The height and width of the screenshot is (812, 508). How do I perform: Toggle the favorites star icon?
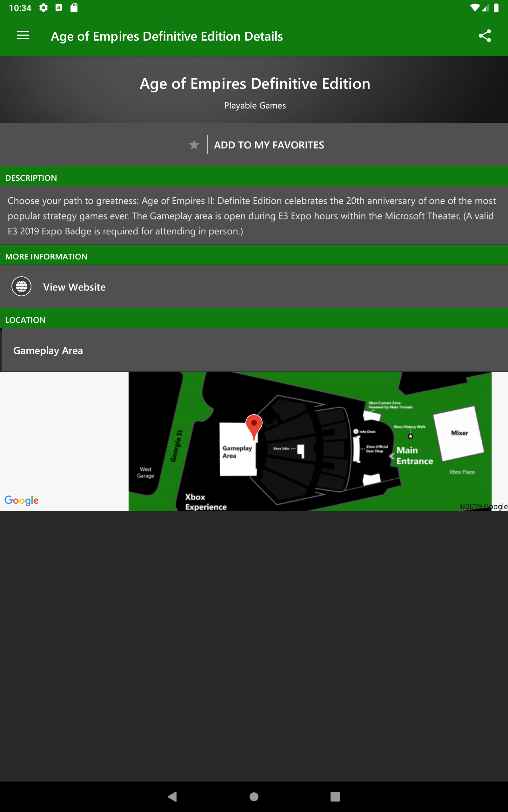[x=194, y=145]
